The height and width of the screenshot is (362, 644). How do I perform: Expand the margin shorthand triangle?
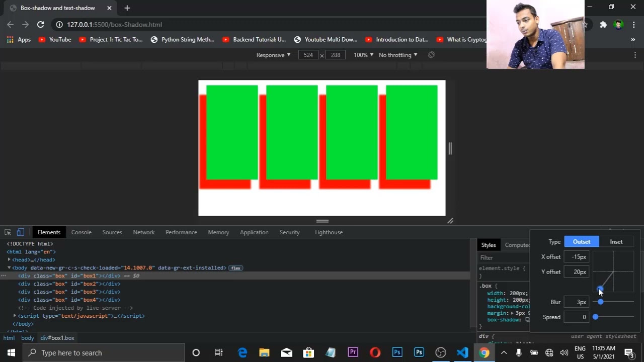(x=512, y=313)
